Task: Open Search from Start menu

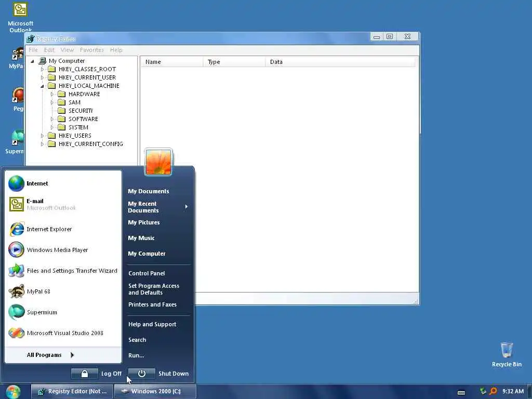Action: pyautogui.click(x=137, y=340)
